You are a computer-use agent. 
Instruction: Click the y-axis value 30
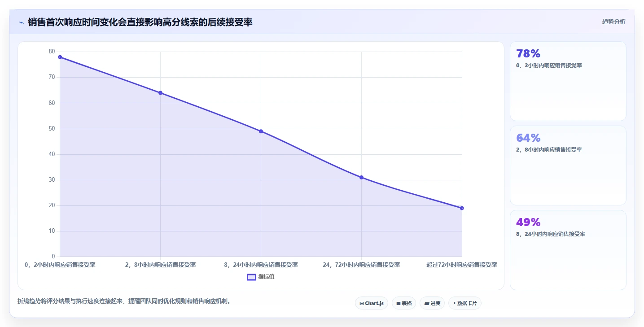[x=52, y=180]
